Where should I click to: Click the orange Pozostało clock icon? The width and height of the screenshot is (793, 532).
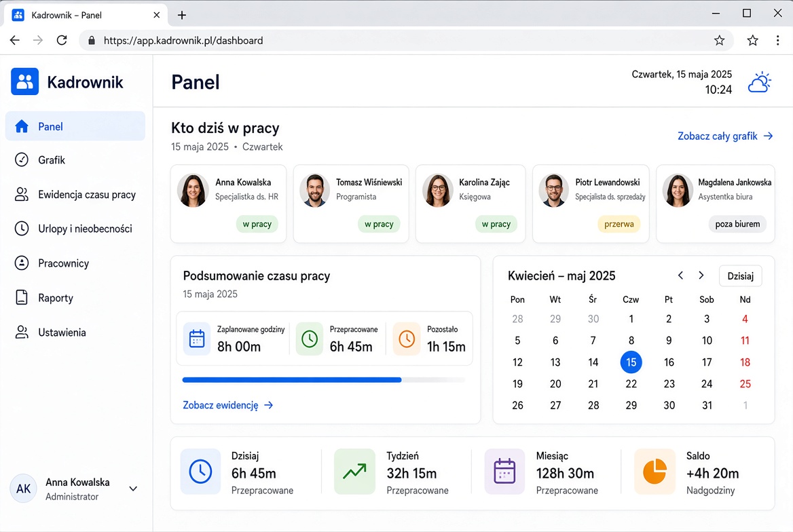click(x=407, y=339)
